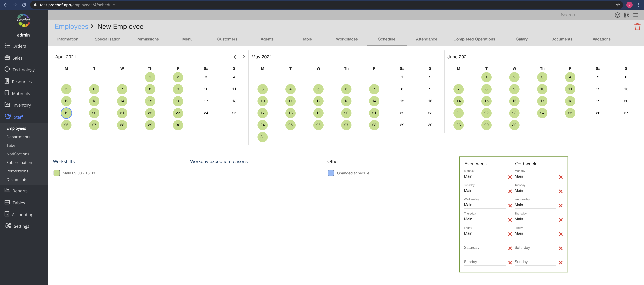
Task: Click the red trash delete icon
Action: point(637,27)
